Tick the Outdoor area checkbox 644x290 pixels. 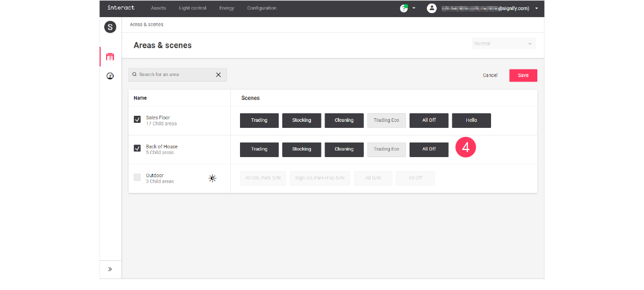tap(137, 177)
